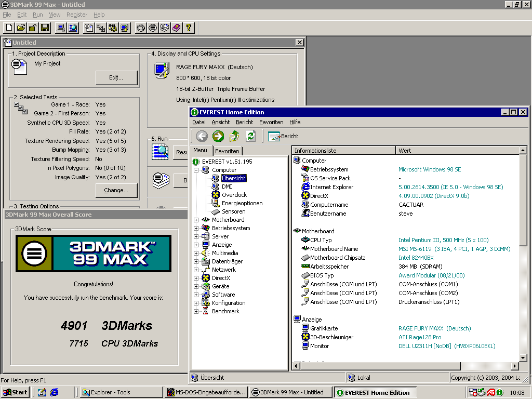Screen dimensions: 532x399
Task: Click the EVEREST refresh icon
Action: [251, 136]
